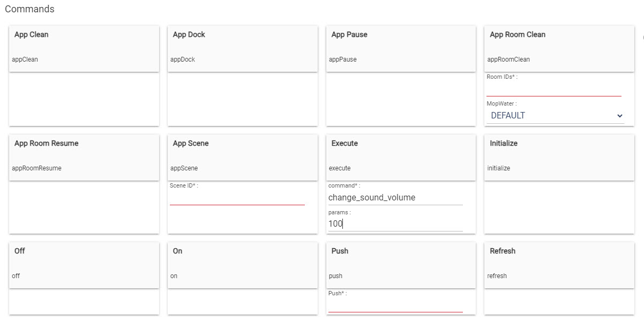Click the On command tile
Viewport: 644px width, 321px height.
[x=243, y=265]
